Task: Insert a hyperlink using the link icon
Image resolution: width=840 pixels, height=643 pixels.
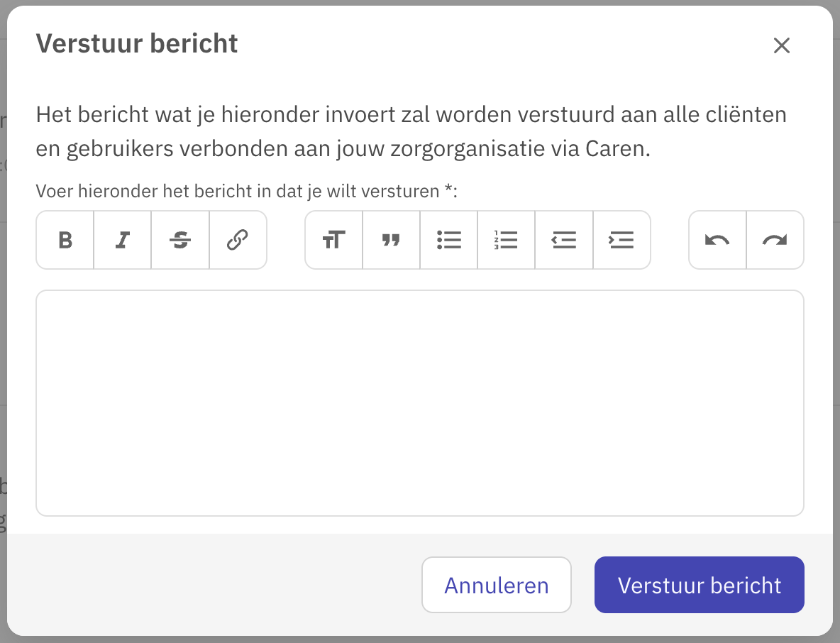Action: coord(237,240)
